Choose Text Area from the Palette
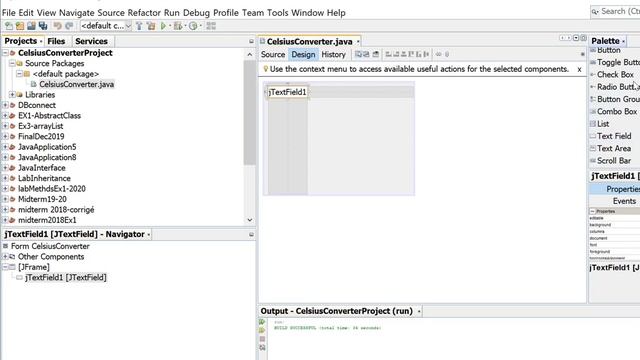 point(614,149)
